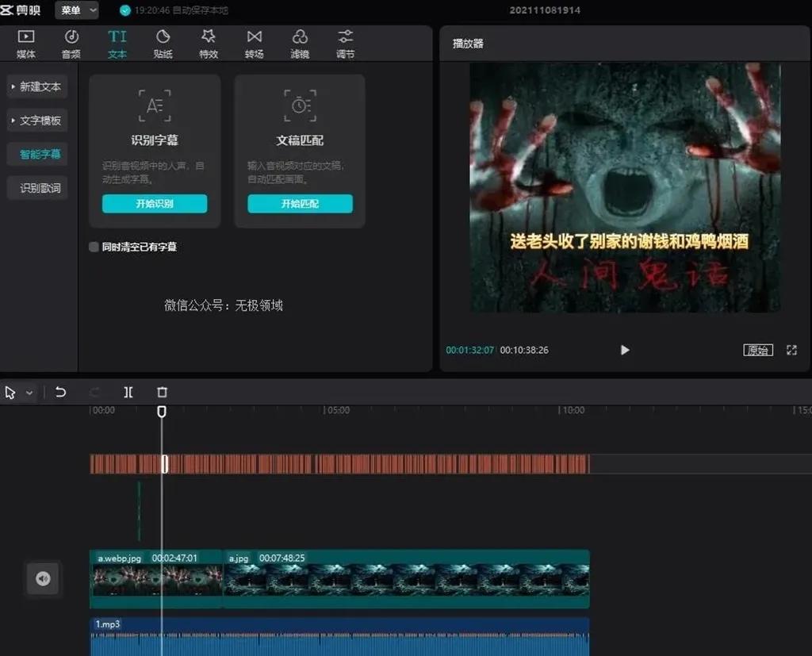The width and height of the screenshot is (812, 656).
Task: Click the 开始匹配 button for text matching
Action: tap(300, 204)
